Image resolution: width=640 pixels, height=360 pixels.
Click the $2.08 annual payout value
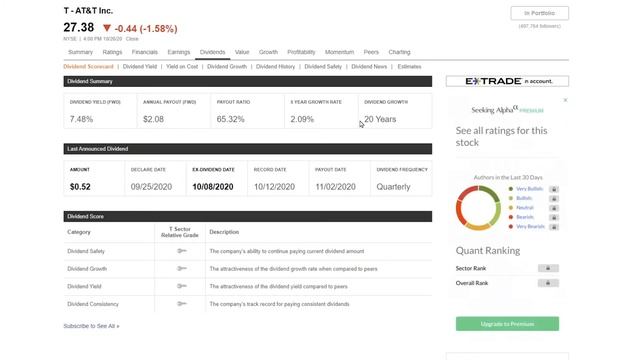point(153,119)
